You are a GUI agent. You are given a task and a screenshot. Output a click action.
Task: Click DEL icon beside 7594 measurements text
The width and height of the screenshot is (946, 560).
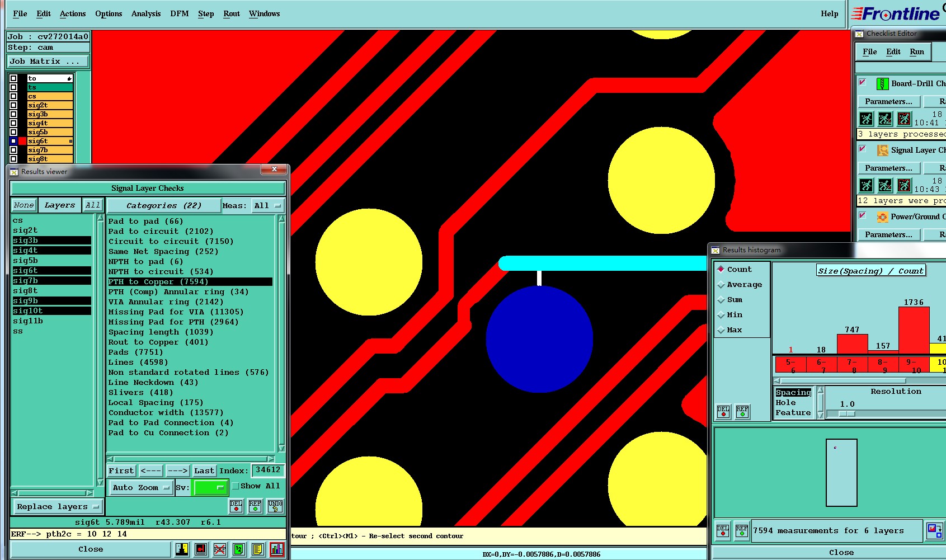pyautogui.click(x=723, y=530)
